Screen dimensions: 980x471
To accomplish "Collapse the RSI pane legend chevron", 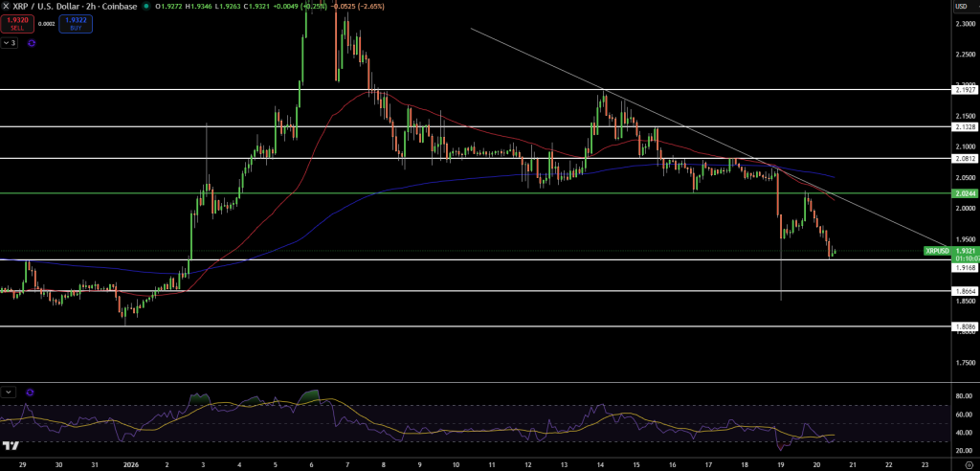I will [9, 392].
